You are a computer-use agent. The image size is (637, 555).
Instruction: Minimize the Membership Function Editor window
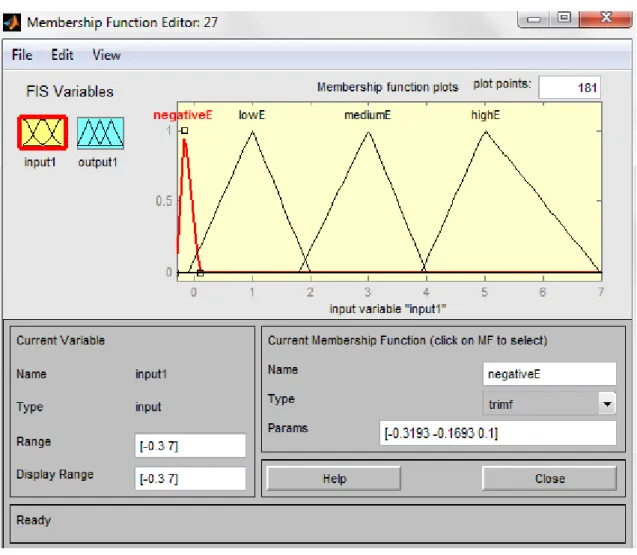click(x=533, y=19)
